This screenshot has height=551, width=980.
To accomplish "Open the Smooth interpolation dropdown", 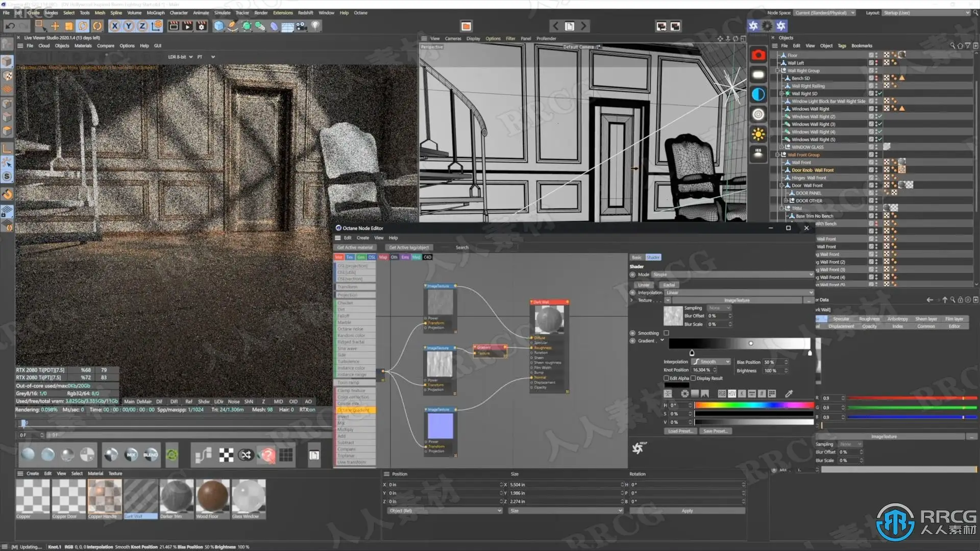I will click(x=712, y=362).
